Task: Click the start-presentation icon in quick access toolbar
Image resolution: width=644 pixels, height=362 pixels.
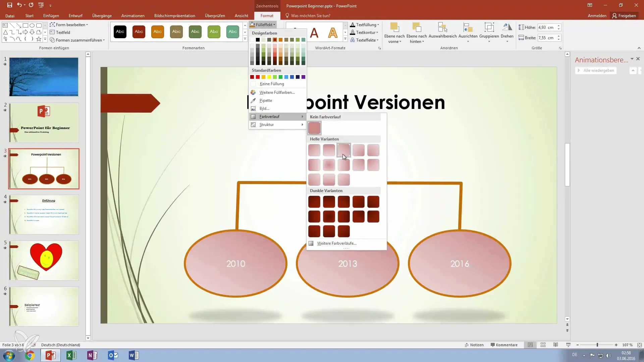Action: tap(41, 5)
